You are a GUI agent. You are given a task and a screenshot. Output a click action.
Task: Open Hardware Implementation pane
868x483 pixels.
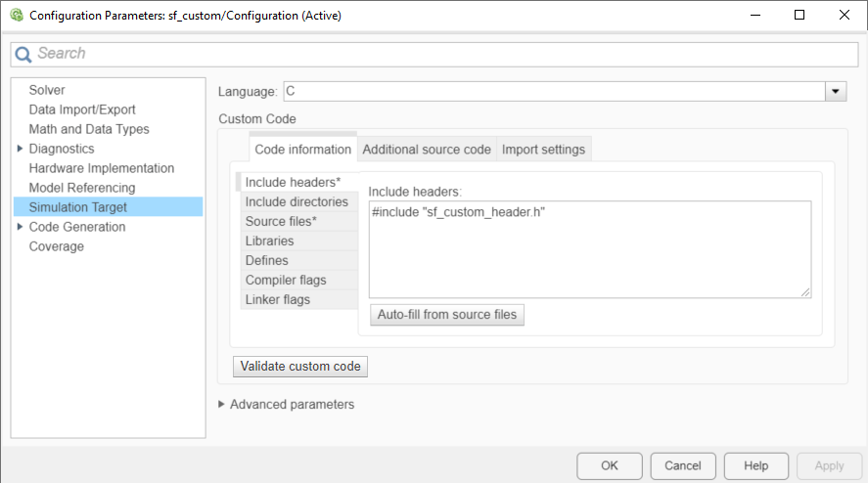[102, 168]
